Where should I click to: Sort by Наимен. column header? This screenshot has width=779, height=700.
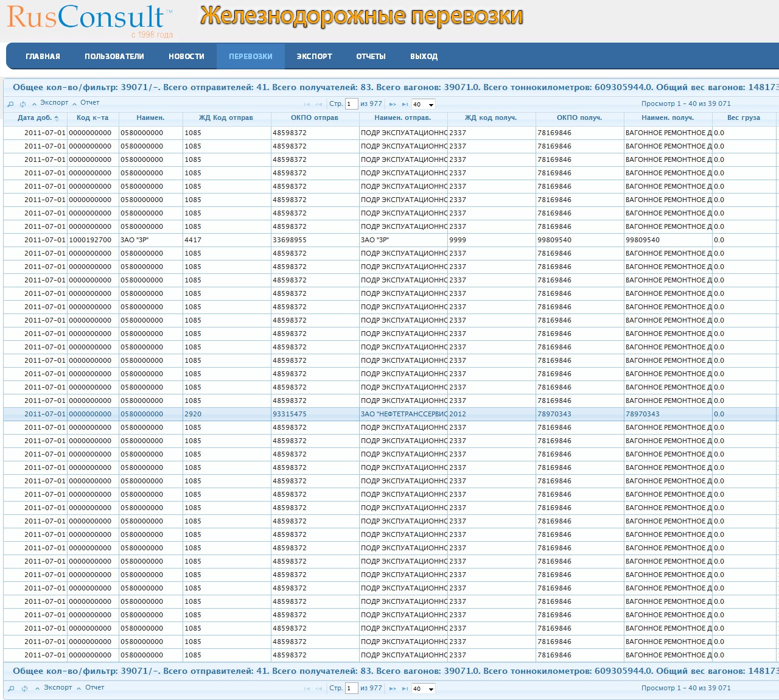point(150,118)
